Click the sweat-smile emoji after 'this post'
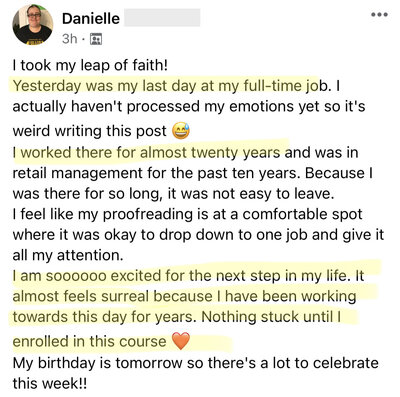Image resolution: width=400 pixels, height=397 pixels. (181, 131)
